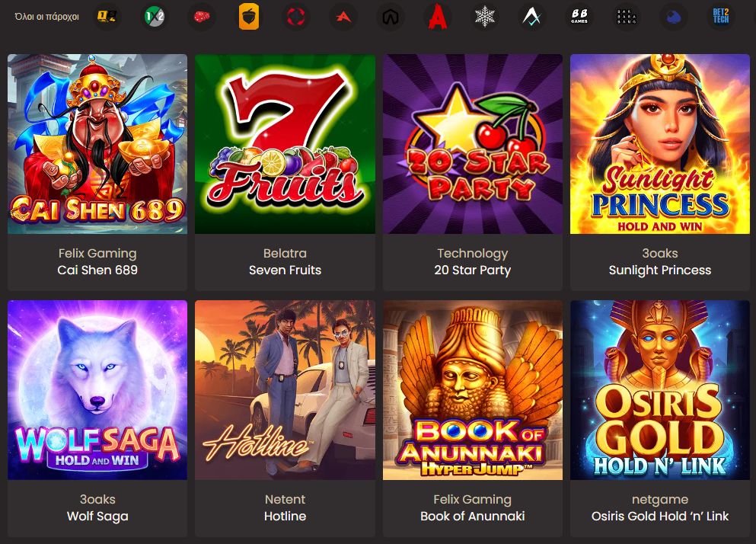
Task: Select the red dice provider icon
Action: tap(202, 16)
